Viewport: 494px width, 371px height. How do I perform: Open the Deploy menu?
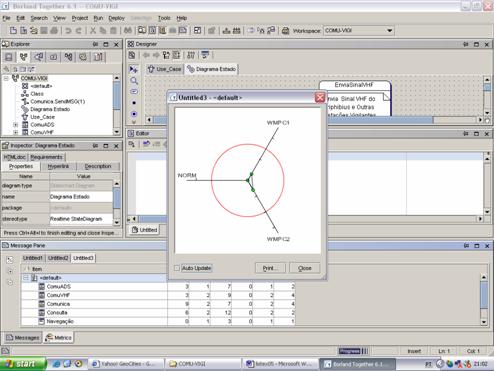117,18
